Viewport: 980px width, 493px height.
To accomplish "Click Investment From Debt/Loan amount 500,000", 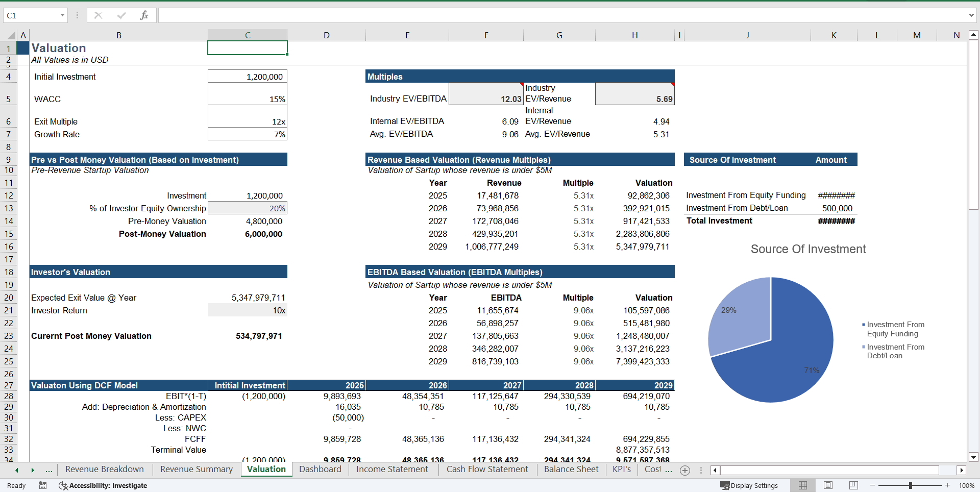I will (x=834, y=208).
